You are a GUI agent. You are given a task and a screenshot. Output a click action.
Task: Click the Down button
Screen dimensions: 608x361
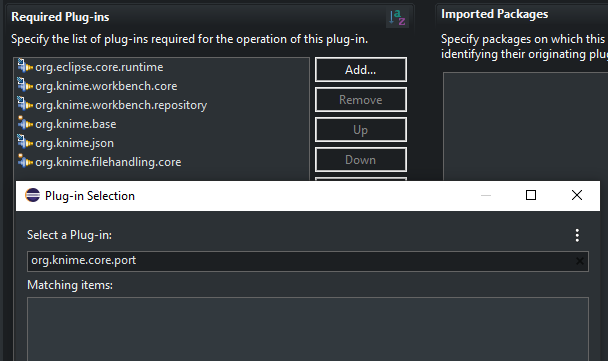(x=361, y=159)
